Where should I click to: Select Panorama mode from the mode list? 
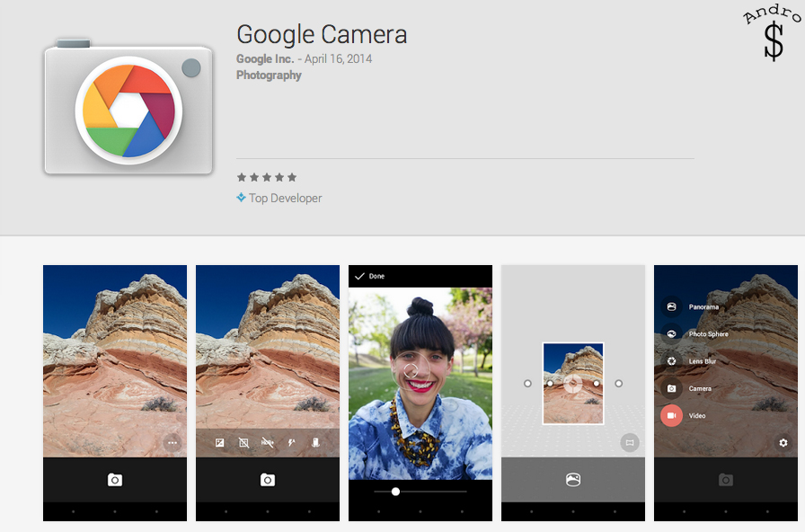click(671, 307)
